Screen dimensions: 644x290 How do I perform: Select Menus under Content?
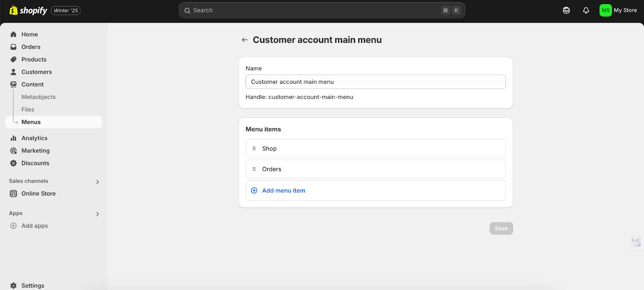point(54,122)
